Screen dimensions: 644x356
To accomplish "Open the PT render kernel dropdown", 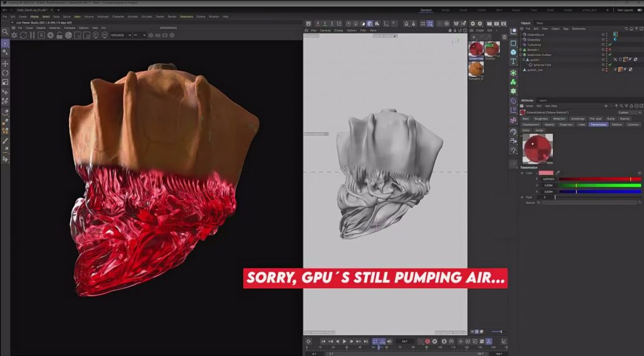I will click(140, 35).
